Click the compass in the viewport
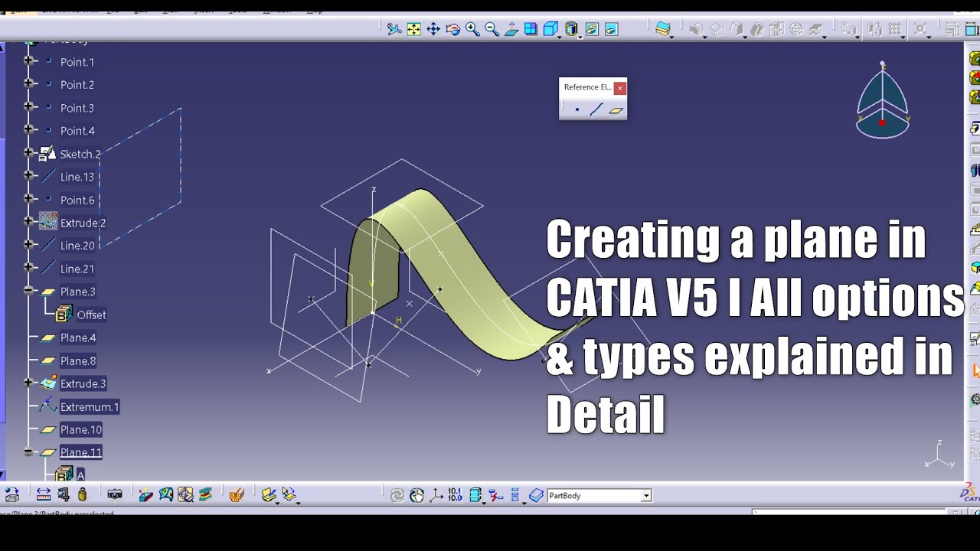The height and width of the screenshot is (551, 980). tap(882, 101)
